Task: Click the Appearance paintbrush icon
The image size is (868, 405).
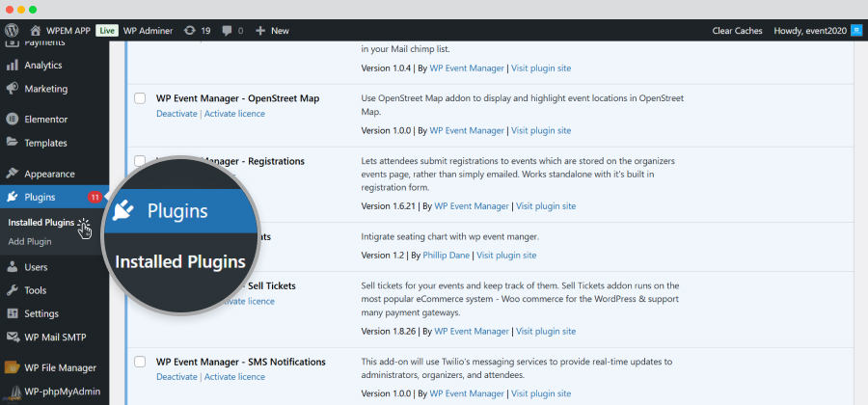Action: [x=13, y=174]
